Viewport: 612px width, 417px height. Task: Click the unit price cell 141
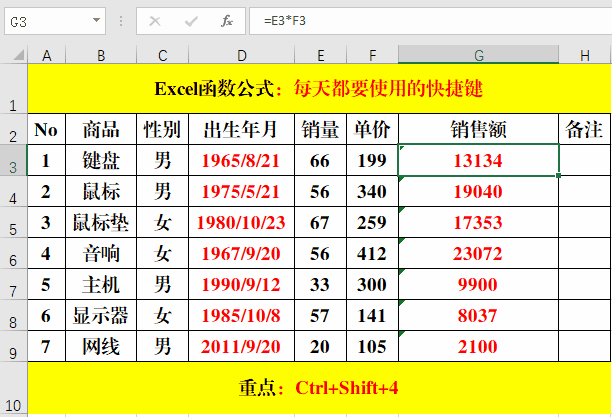[372, 315]
